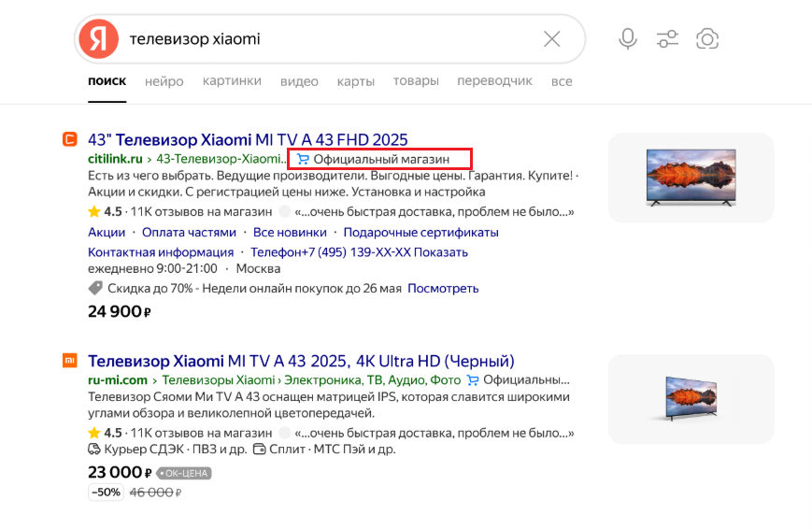This screenshot has width=812, height=529.
Task: Expand the все tabs menu
Action: 562,81
